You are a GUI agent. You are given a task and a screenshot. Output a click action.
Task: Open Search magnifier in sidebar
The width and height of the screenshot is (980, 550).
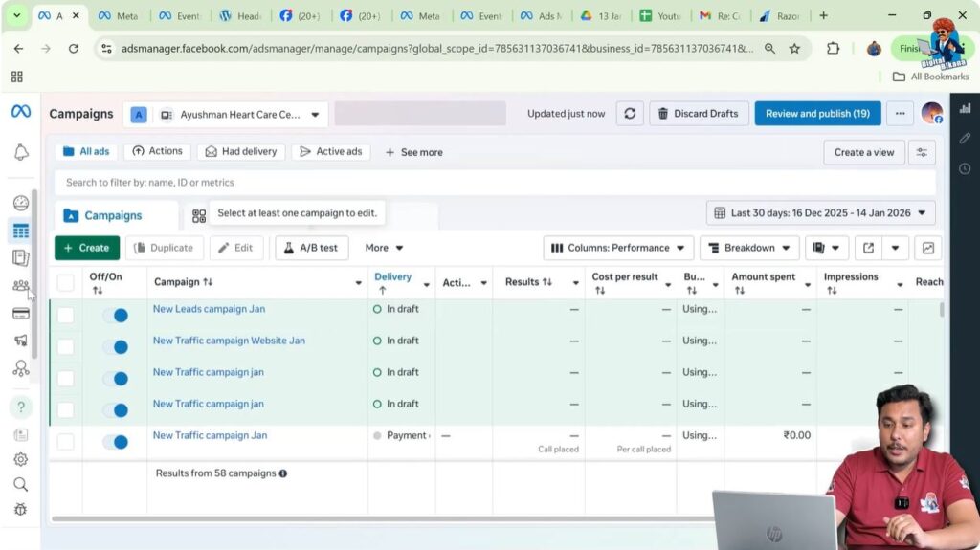tap(21, 484)
